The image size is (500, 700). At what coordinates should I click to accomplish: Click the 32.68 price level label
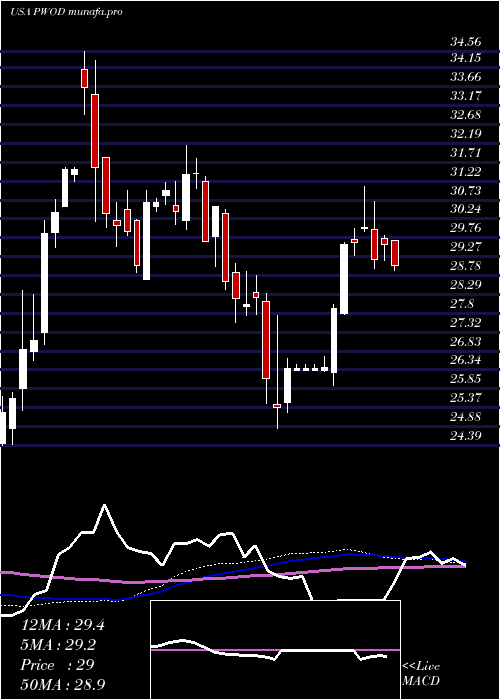coord(466,115)
